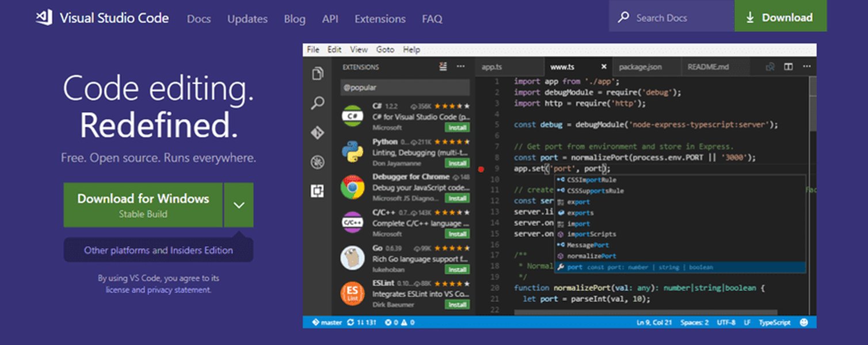Click the master branch in status bar
Image resolution: width=868 pixels, height=345 pixels.
[327, 323]
